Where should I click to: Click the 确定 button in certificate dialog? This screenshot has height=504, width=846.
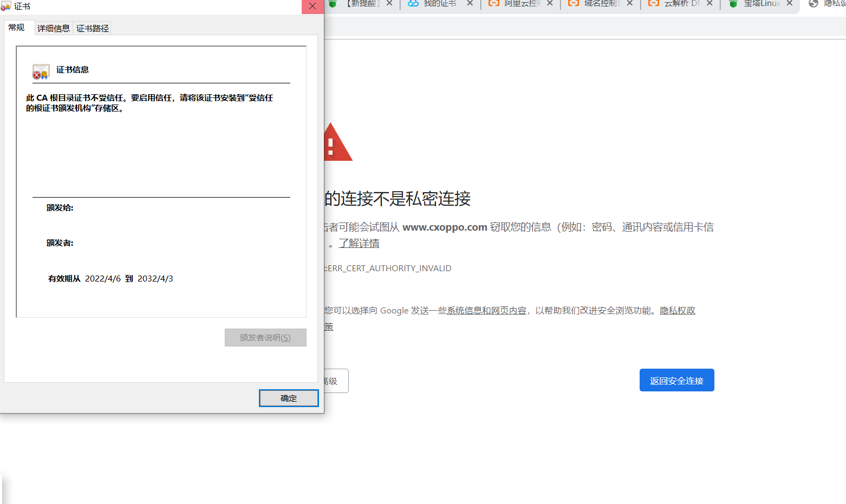pos(289,398)
